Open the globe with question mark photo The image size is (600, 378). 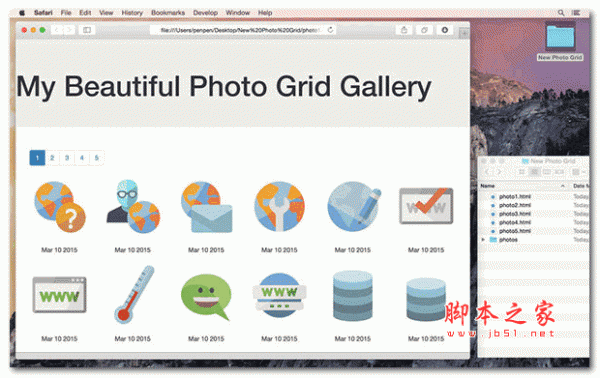click(x=59, y=207)
